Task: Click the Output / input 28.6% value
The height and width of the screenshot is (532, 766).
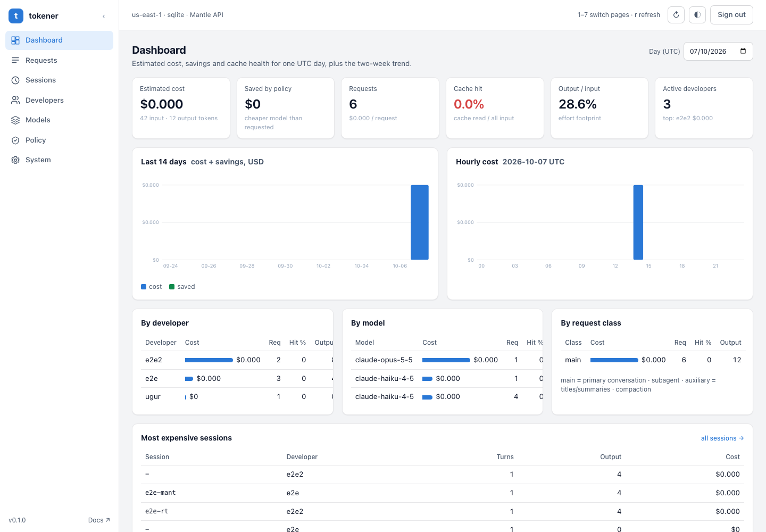Action: point(578,104)
